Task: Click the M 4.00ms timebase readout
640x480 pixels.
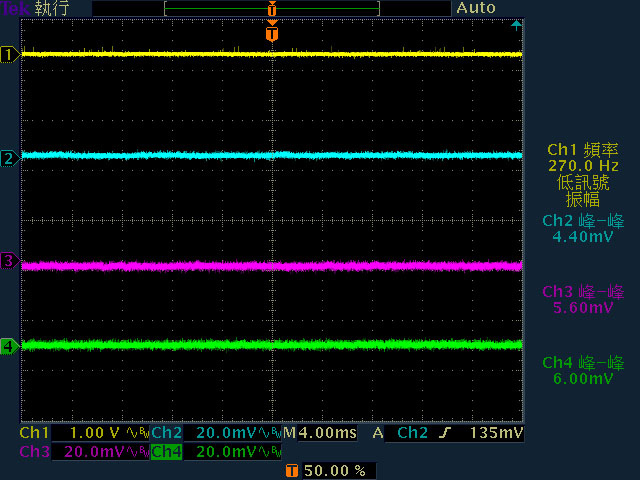Action: click(320, 433)
